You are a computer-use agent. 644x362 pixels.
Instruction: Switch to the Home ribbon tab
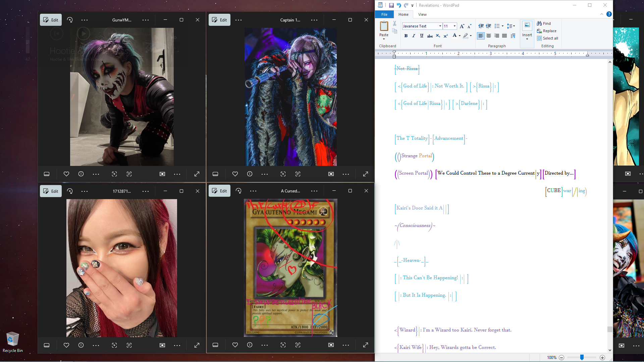(x=403, y=14)
